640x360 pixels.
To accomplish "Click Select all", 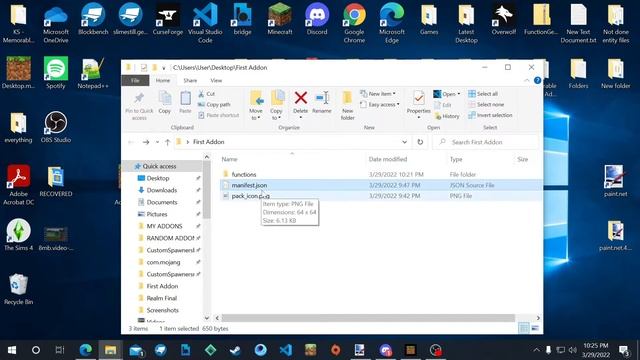I will [x=483, y=94].
